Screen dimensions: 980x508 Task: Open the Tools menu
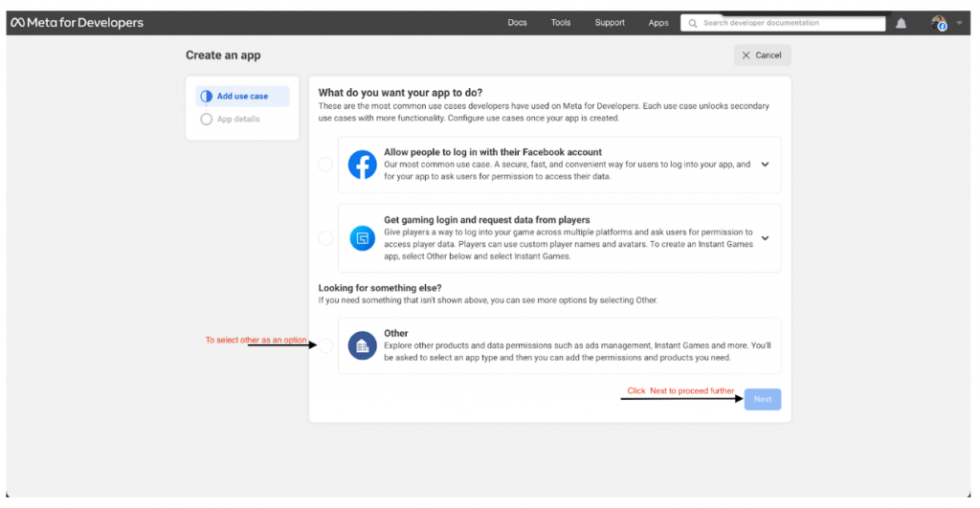click(x=561, y=23)
